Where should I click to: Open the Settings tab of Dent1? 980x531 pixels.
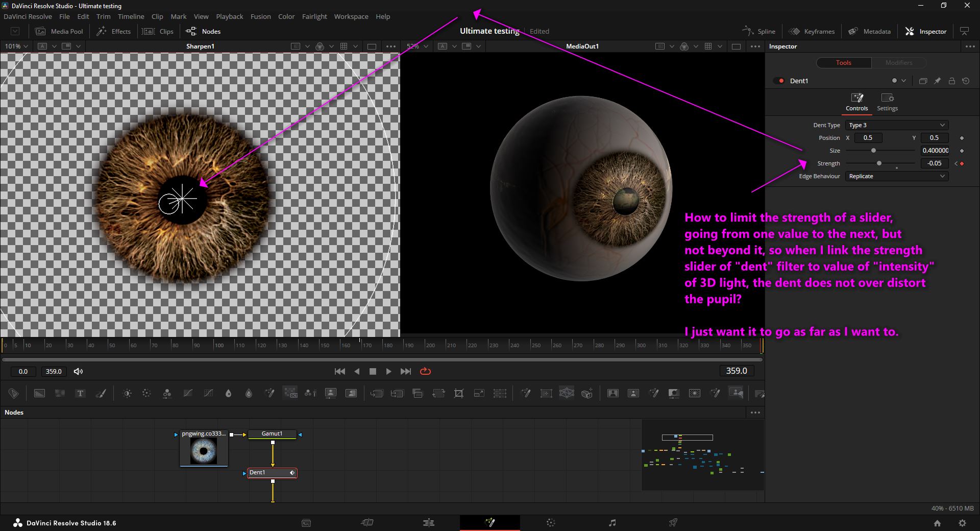point(887,102)
